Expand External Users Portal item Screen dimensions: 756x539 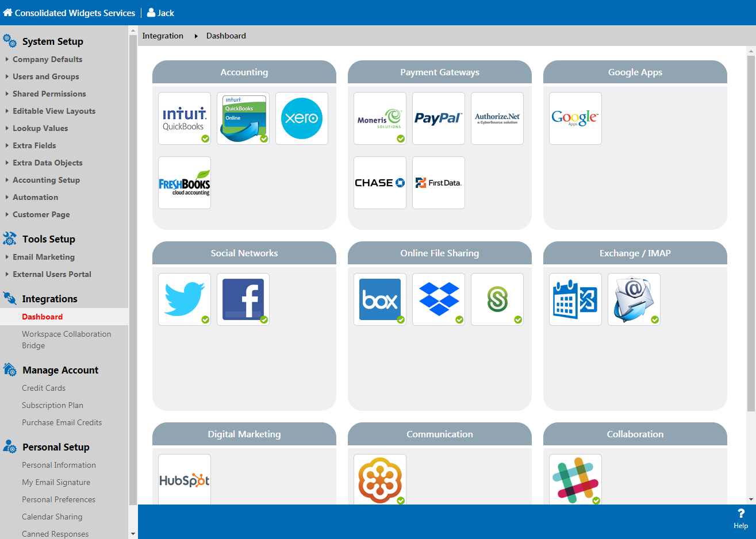[x=52, y=274]
